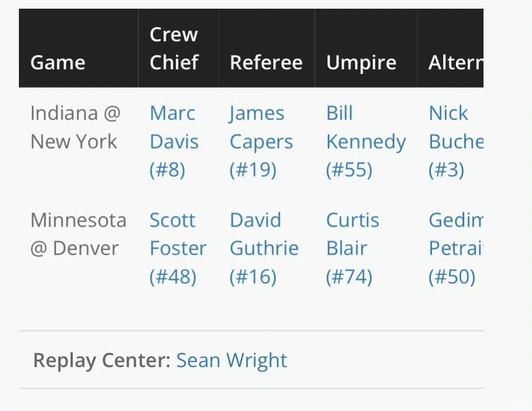532x411 pixels.
Task: Click the Indiana @ New York game cell
Action: coord(75,128)
